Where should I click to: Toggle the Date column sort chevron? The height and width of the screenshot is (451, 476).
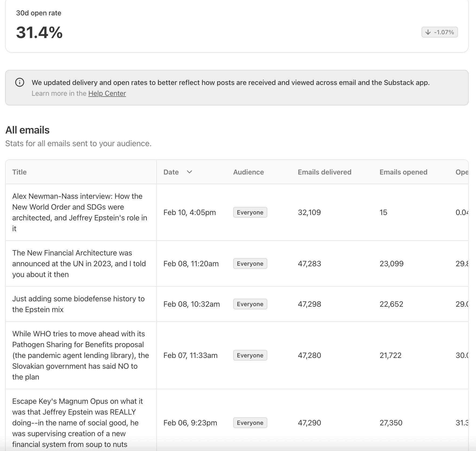[x=189, y=172]
